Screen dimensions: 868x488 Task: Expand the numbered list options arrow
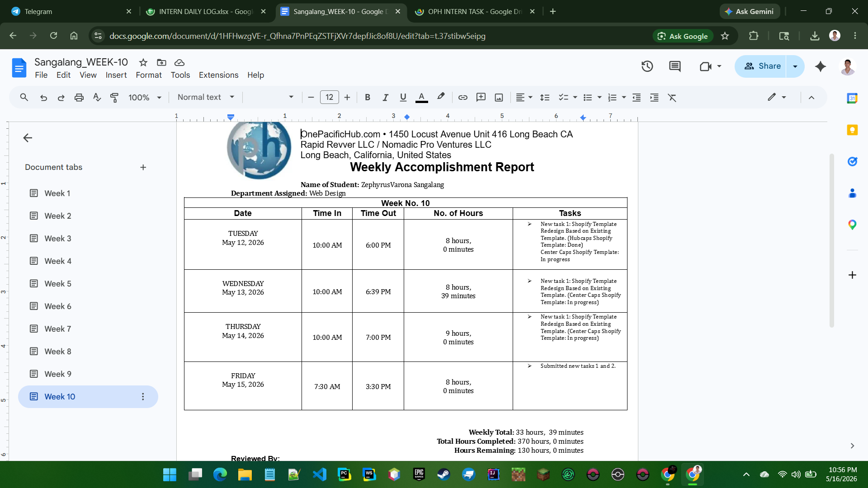(624, 97)
